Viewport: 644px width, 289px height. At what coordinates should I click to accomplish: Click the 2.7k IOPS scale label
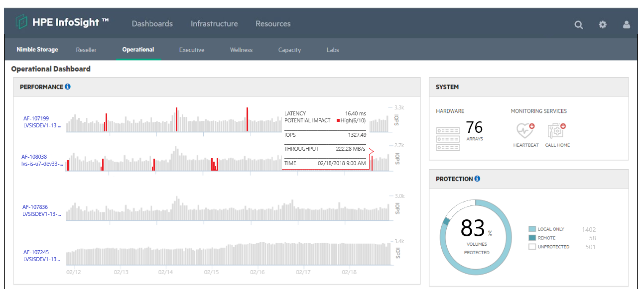tap(399, 145)
